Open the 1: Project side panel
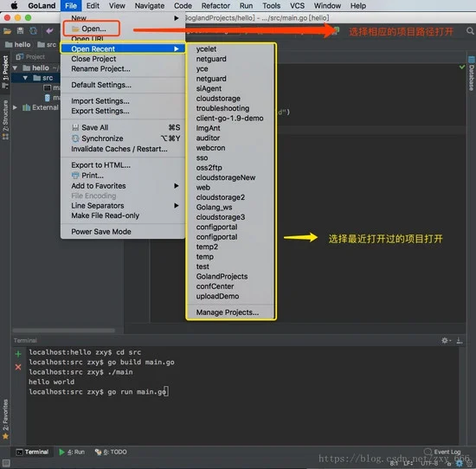This screenshot has height=469, width=476. click(5, 72)
